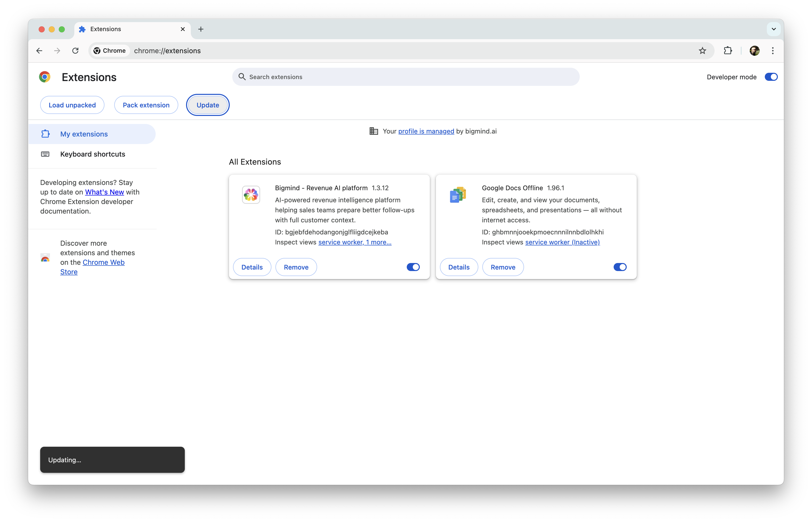Click Load unpacked button
This screenshot has height=522, width=812.
point(72,105)
